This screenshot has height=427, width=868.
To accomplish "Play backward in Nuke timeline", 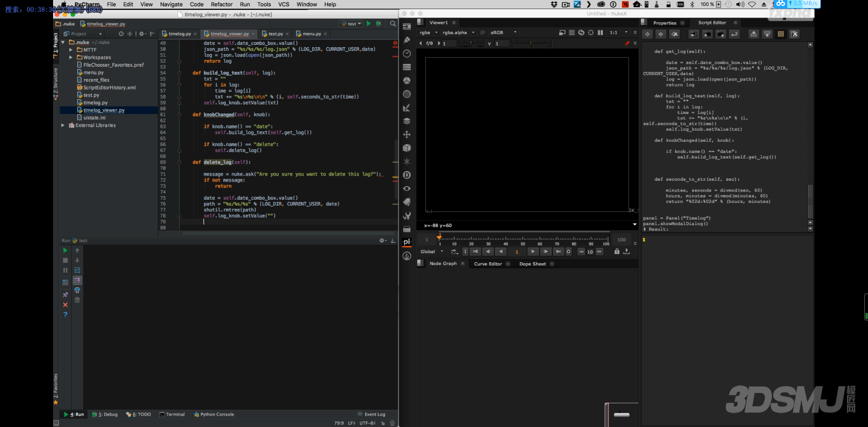I will click(501, 252).
